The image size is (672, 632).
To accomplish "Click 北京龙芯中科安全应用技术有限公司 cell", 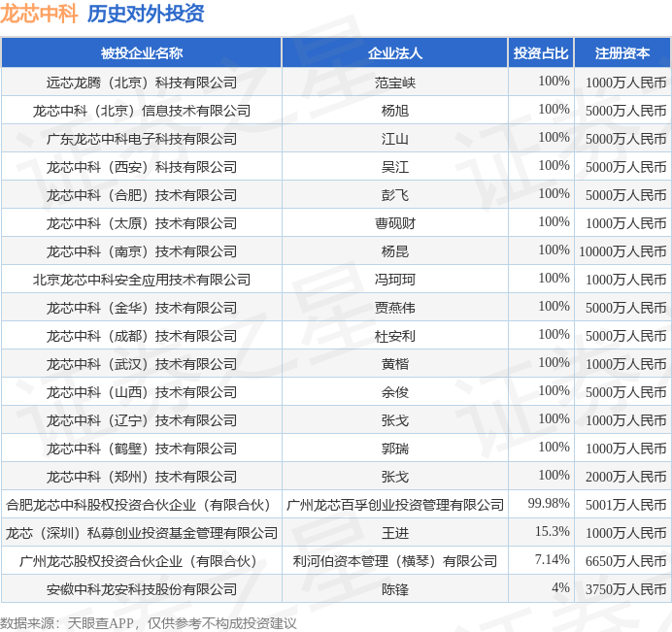I will [x=142, y=280].
